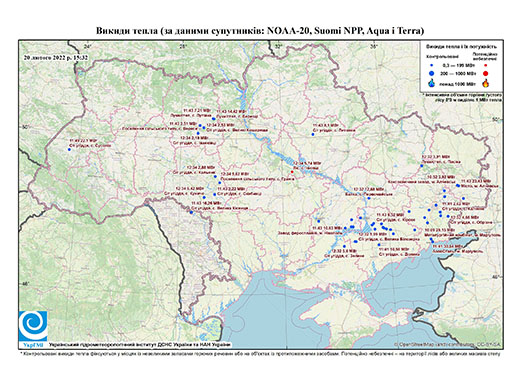
Task: Click the institute name beside the logo
Action: [x=140, y=344]
